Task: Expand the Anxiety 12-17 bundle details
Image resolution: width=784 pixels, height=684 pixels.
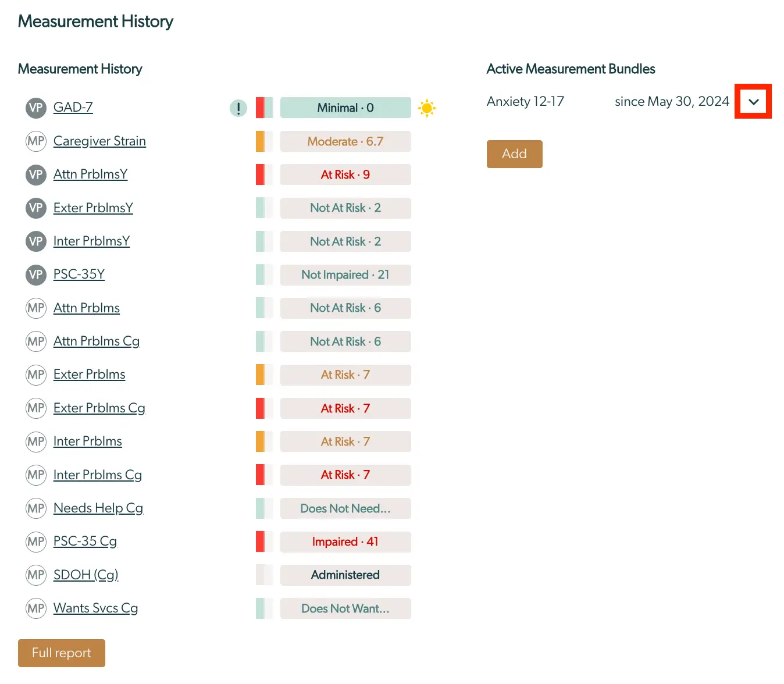Action: pyautogui.click(x=753, y=101)
